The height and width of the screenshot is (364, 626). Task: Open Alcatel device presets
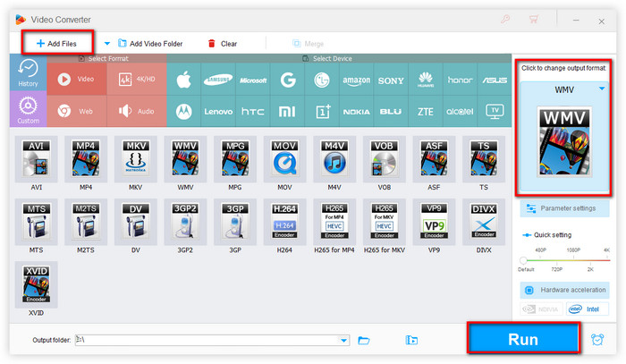click(460, 112)
